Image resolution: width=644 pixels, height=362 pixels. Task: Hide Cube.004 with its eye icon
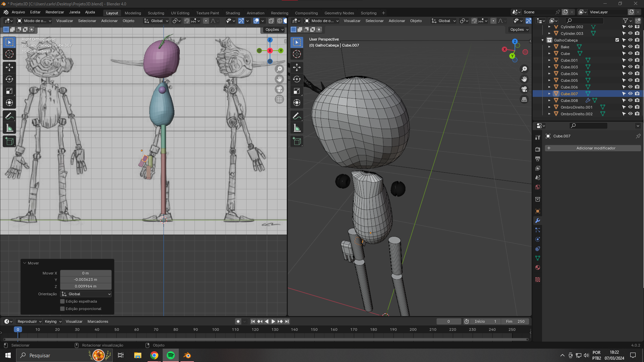[630, 73]
